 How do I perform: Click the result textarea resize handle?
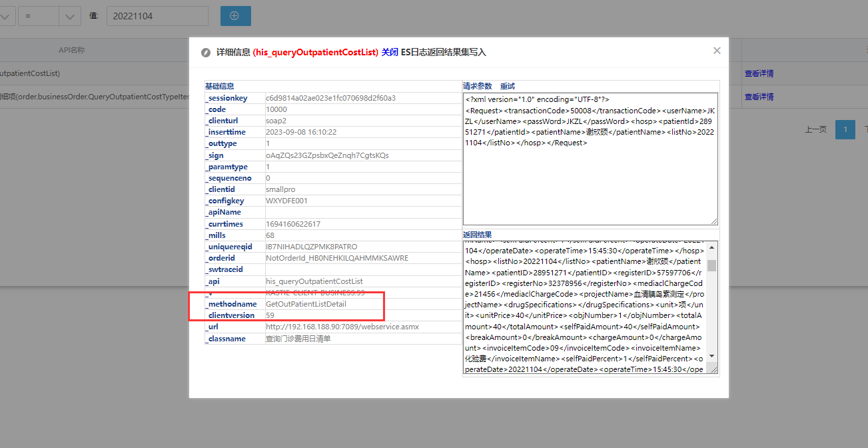pyautogui.click(x=713, y=369)
